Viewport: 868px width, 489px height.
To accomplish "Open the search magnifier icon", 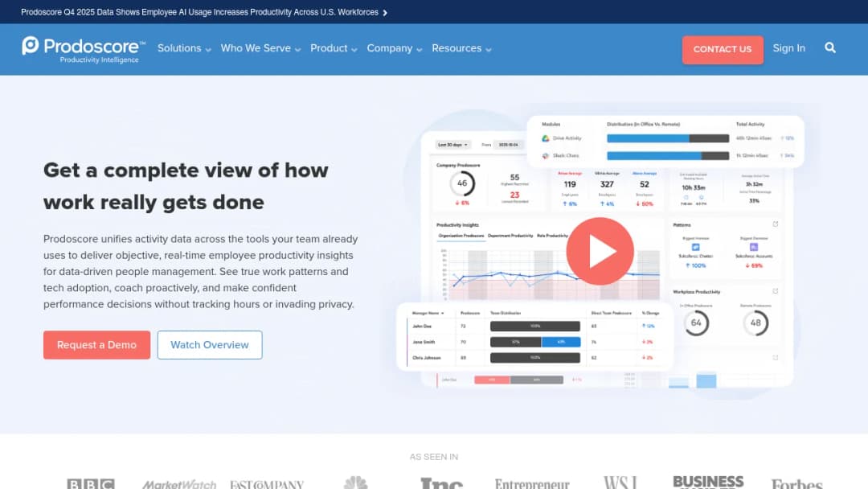I will [829, 48].
